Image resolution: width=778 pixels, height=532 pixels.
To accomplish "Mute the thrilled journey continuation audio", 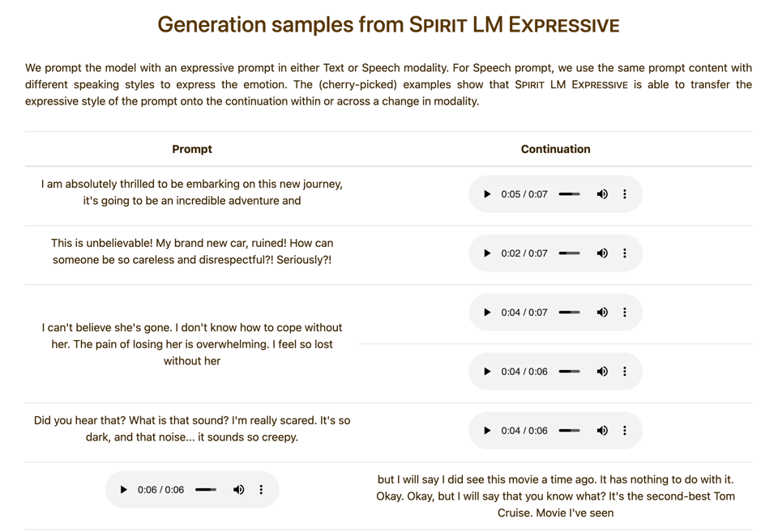I will click(602, 194).
